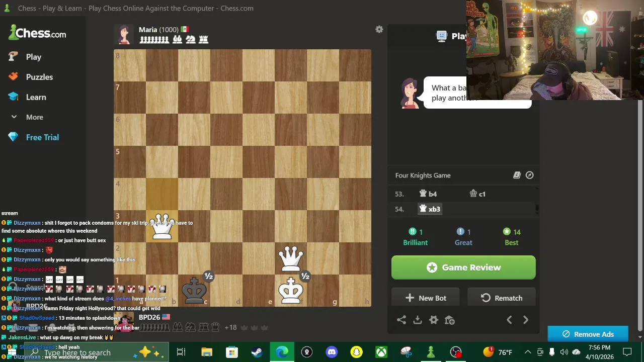
Task: Open the explorer compass icon
Action: (530, 175)
